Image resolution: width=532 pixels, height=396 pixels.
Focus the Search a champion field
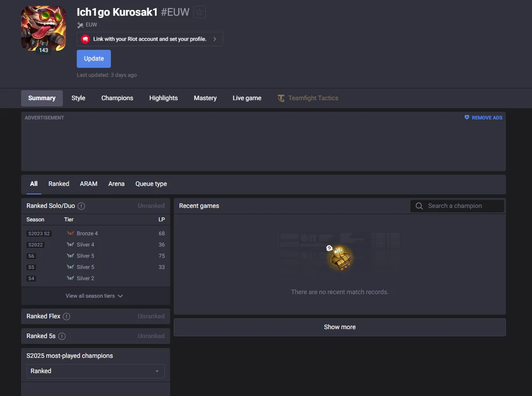tap(457, 206)
